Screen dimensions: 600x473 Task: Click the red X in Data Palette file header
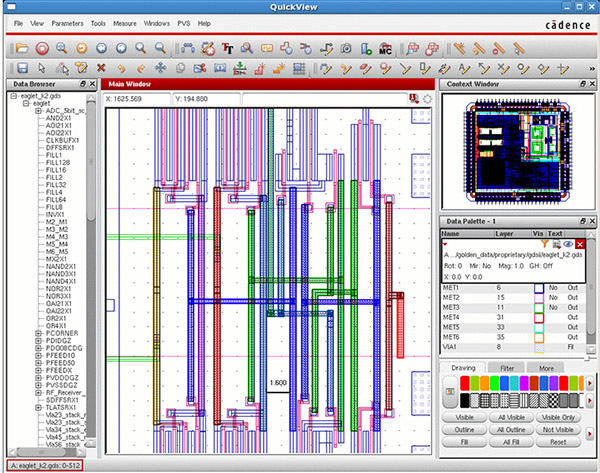(580, 244)
